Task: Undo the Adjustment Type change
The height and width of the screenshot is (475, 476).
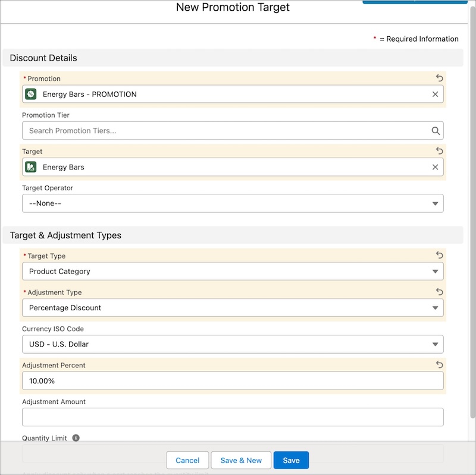Action: [439, 292]
